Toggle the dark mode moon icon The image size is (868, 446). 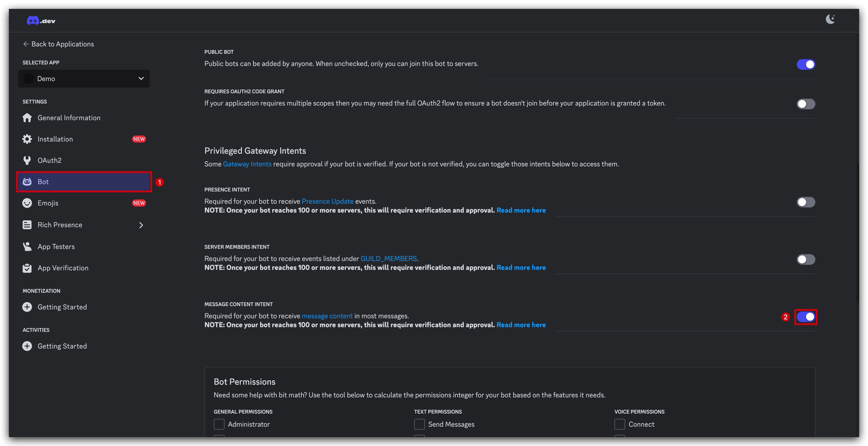coord(830,19)
